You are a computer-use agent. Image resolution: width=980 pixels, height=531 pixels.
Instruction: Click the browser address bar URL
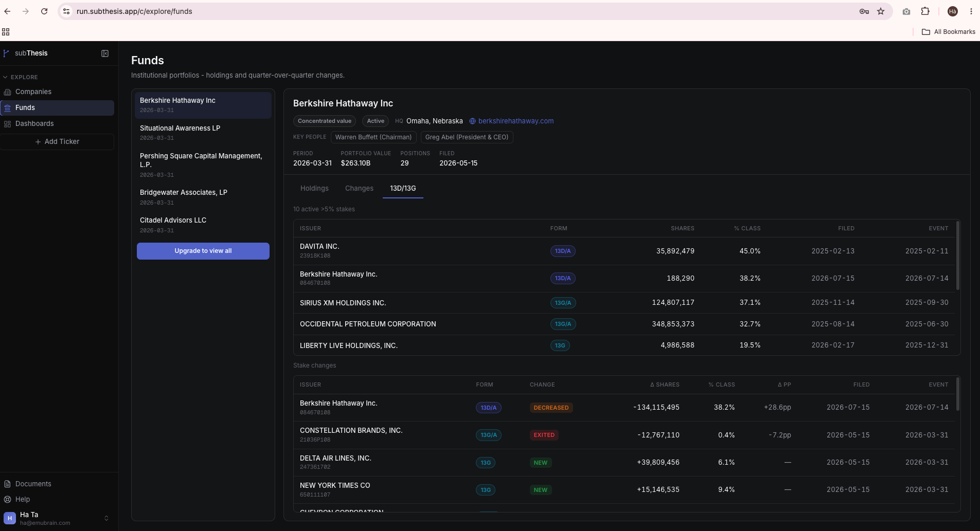[x=134, y=11]
